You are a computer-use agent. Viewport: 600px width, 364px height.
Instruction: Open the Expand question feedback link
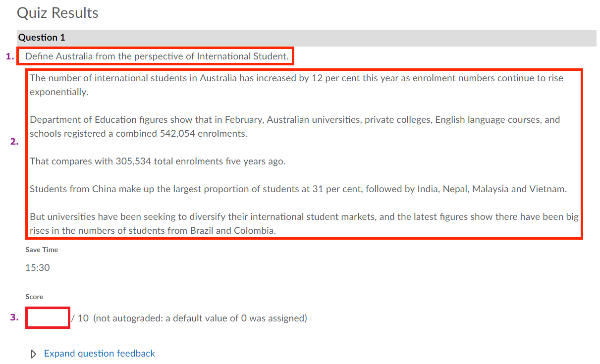[99, 354]
